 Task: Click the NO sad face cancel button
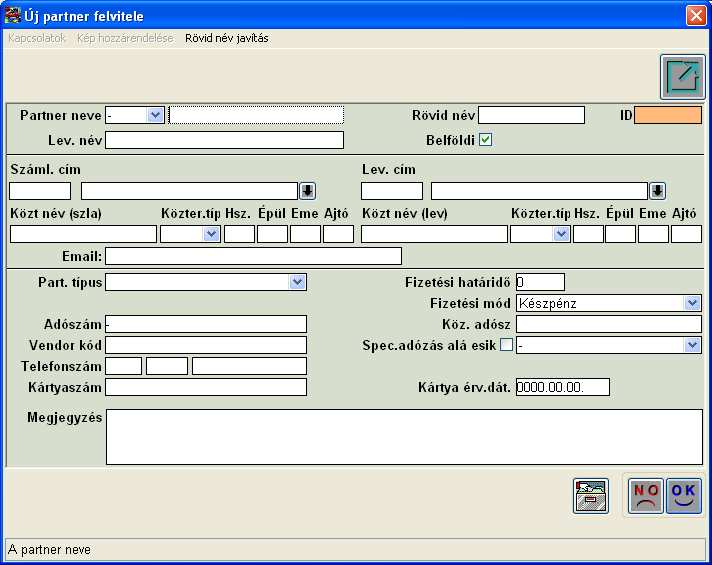pyautogui.click(x=646, y=496)
